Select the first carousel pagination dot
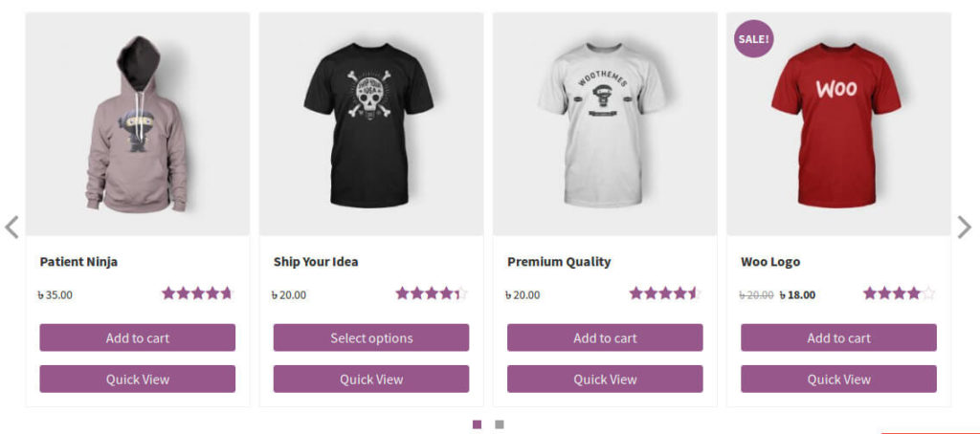Image resolution: width=980 pixels, height=434 pixels. [477, 424]
